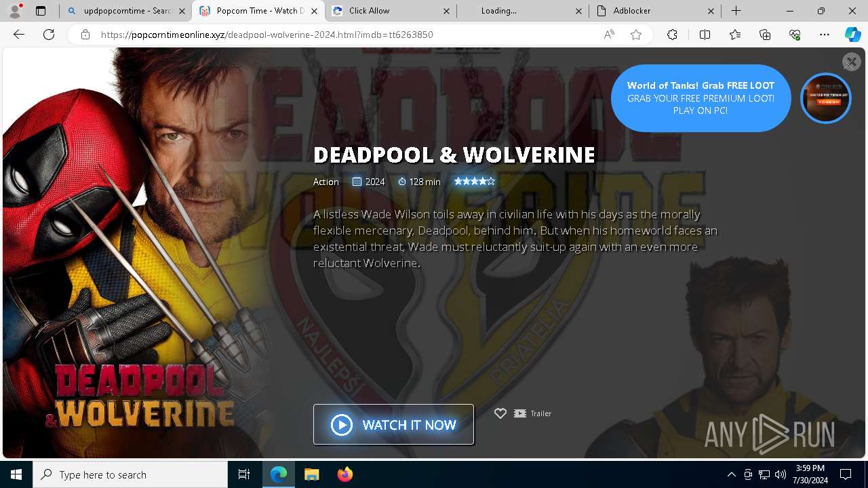Add page to favorites star

point(636,35)
